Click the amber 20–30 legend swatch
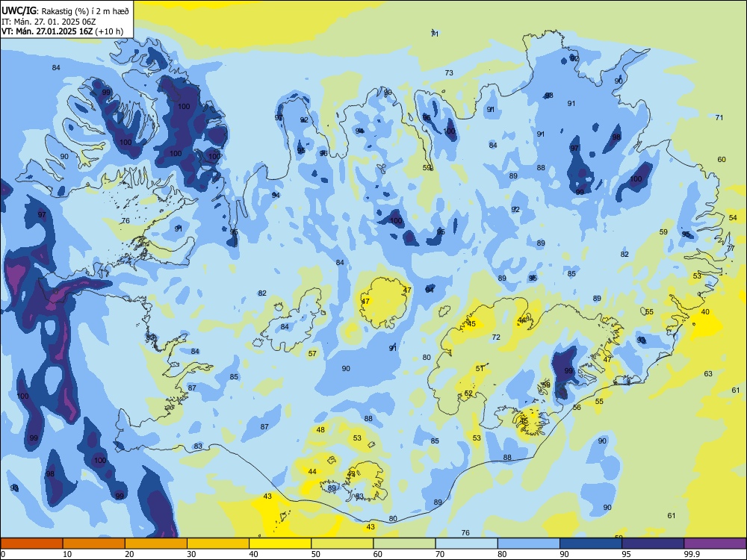747x560 pixels. coord(156,544)
